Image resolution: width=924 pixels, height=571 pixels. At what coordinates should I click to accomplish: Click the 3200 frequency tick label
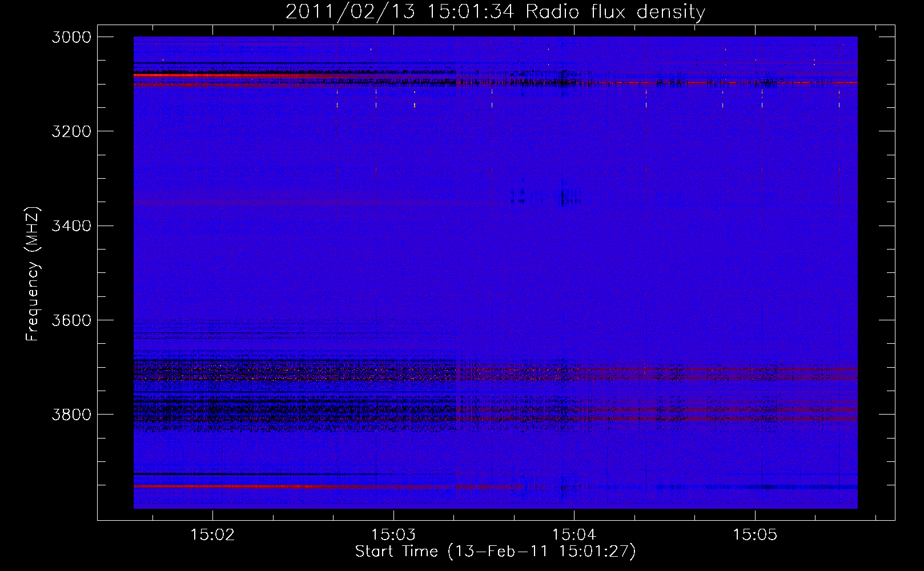[71, 131]
